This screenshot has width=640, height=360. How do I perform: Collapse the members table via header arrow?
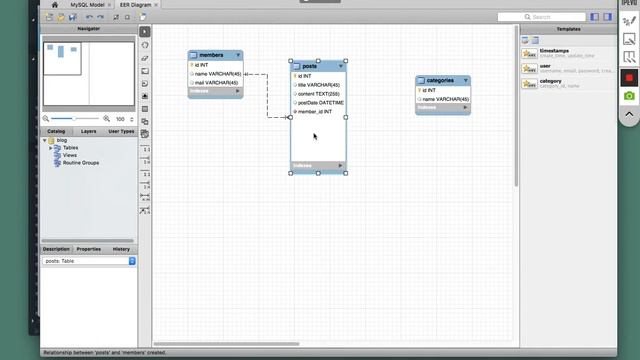238,55
